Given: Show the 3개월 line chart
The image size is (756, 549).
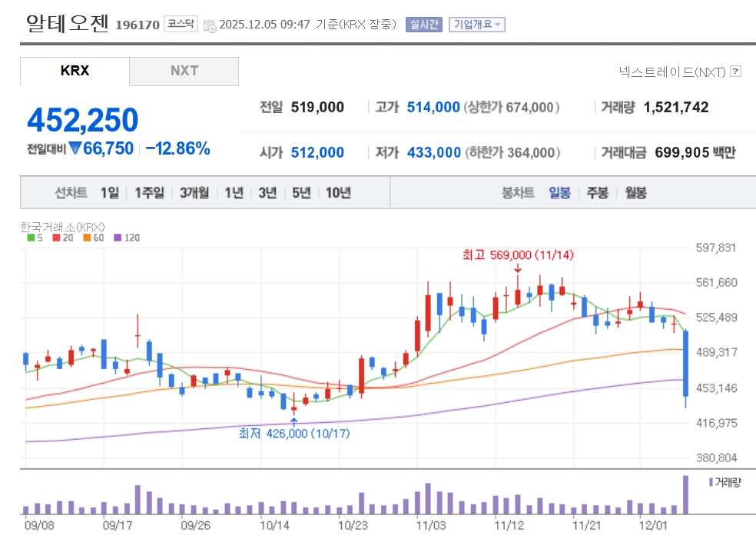Looking at the screenshot, I should coord(194,193).
